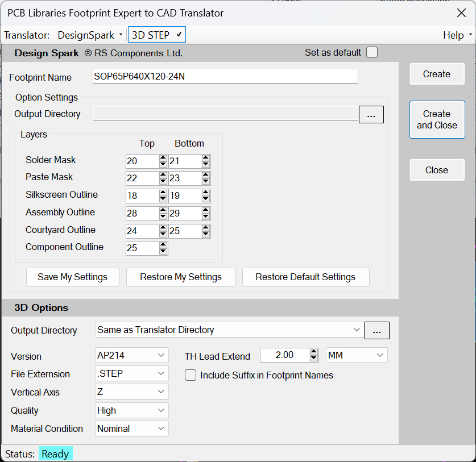Click the Solder Mask Top value field

[x=142, y=161]
